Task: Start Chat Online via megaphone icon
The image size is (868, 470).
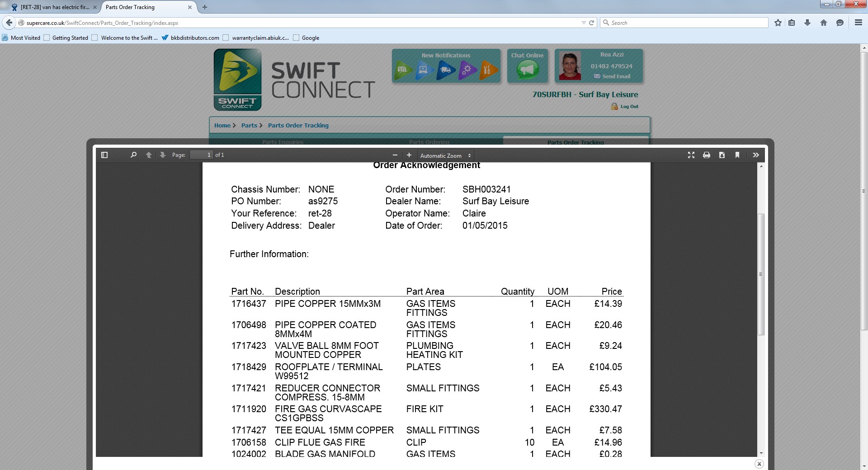Action: point(528,70)
